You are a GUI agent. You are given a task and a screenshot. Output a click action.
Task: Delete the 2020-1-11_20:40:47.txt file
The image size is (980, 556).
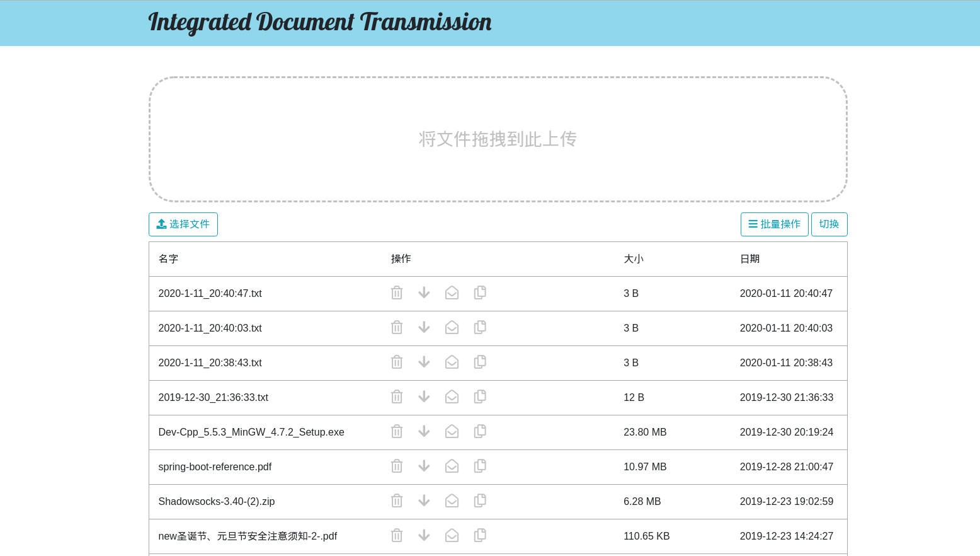pos(397,293)
